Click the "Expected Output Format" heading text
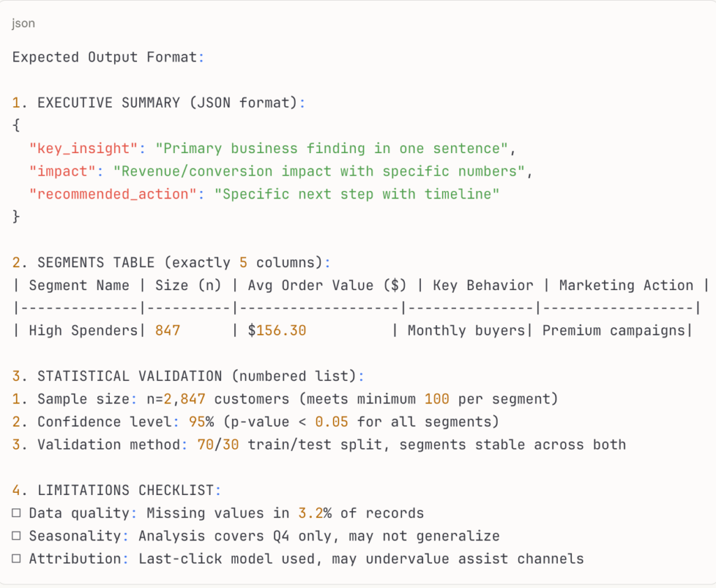 click(x=105, y=57)
